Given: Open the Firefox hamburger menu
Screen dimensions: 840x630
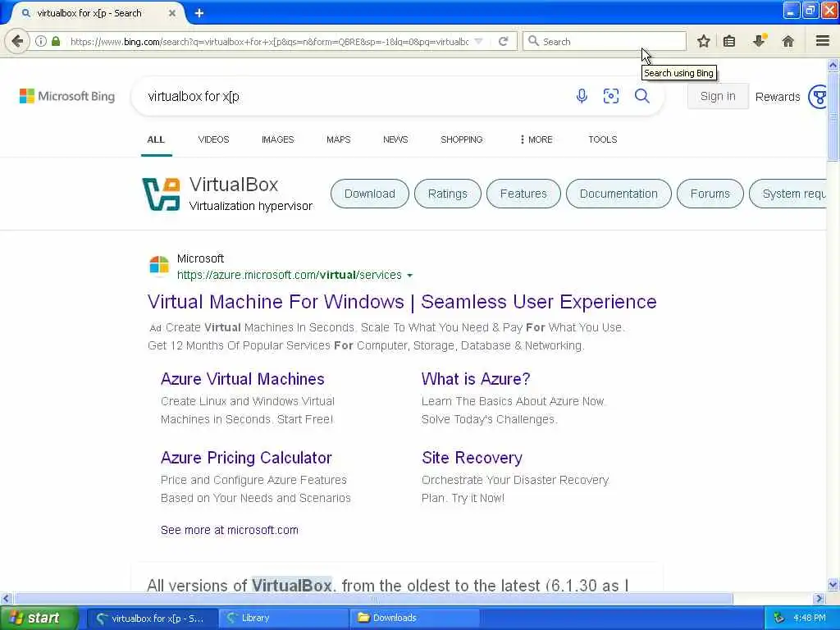Looking at the screenshot, I should (823, 41).
